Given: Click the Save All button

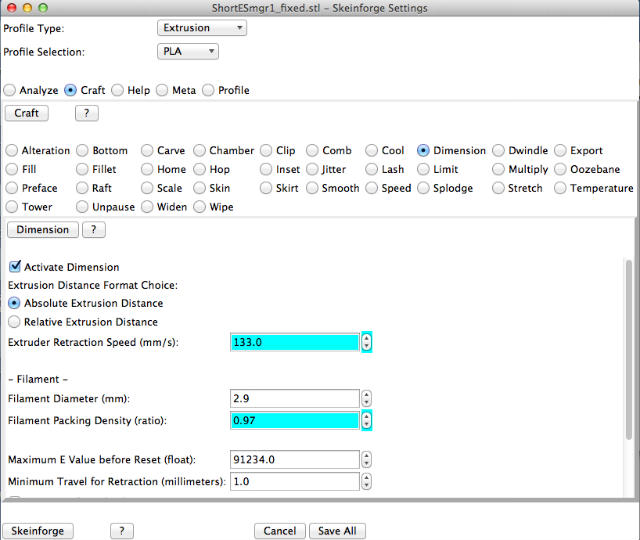Looking at the screenshot, I should pyautogui.click(x=337, y=531).
